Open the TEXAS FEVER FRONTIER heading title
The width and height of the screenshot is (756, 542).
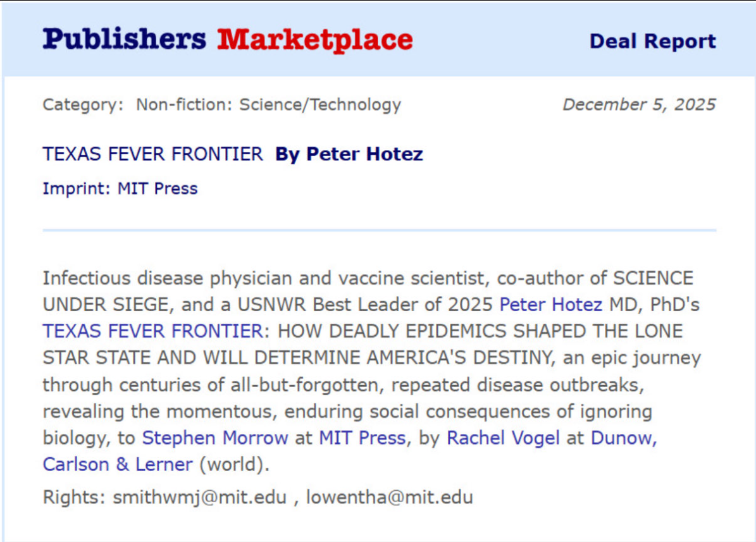pyautogui.click(x=152, y=154)
